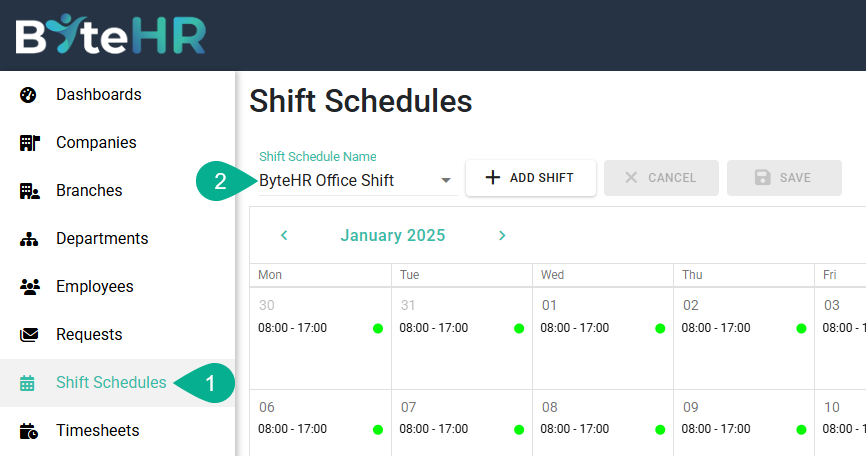Go to next month with right chevron
Viewport: 866px width, 456px height.
tap(502, 236)
